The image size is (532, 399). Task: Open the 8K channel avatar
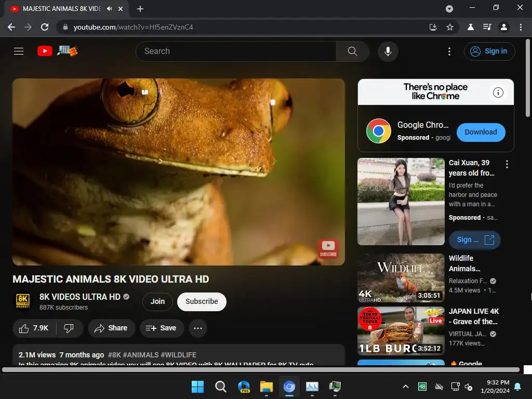pos(23,301)
